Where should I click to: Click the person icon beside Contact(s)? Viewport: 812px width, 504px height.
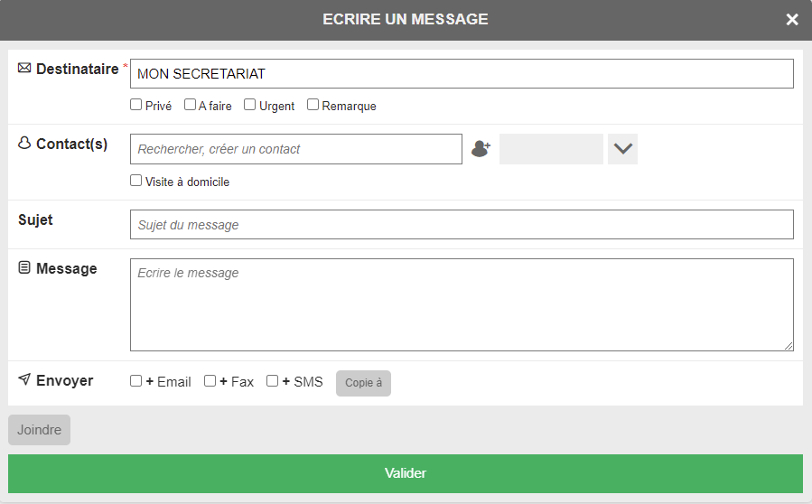pos(24,144)
